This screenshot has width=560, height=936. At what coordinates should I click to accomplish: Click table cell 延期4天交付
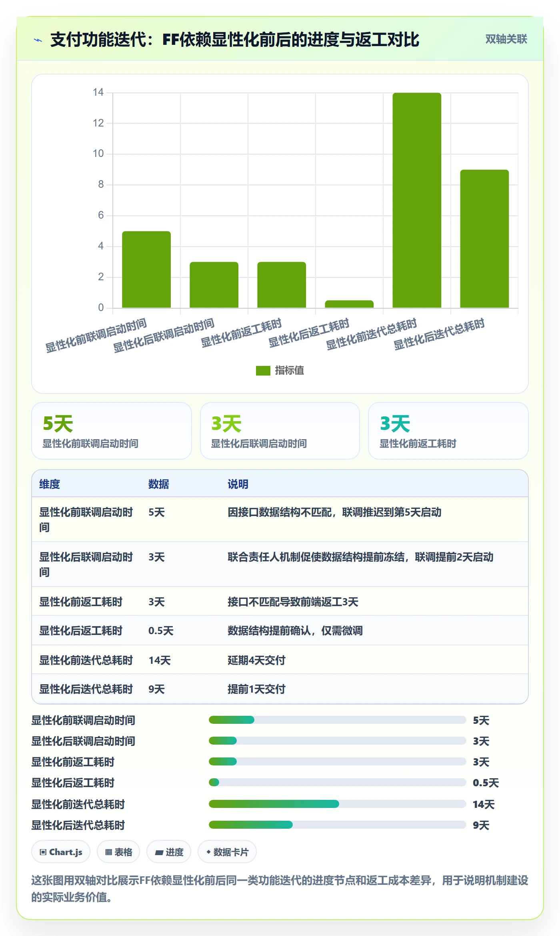click(256, 660)
